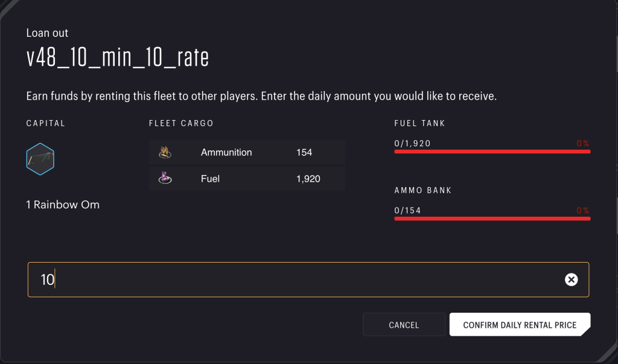The image size is (618, 364).
Task: Click the 1 Rainbow Om label
Action: tap(62, 205)
